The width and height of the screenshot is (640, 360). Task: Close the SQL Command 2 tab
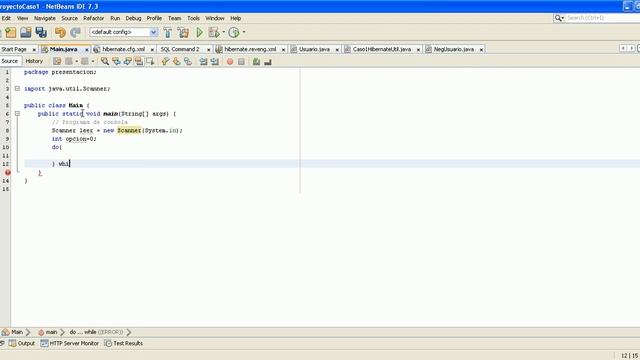(x=208, y=49)
